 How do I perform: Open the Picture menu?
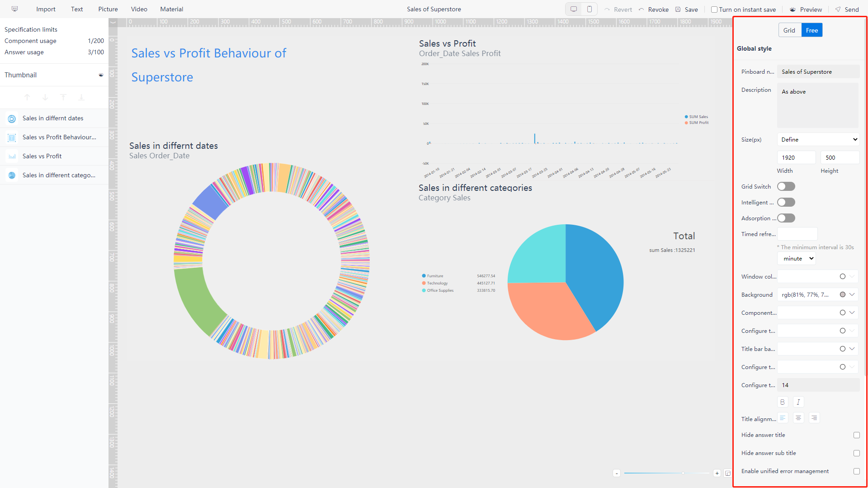point(108,9)
